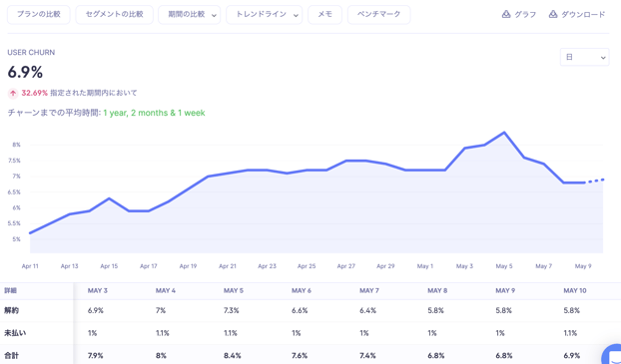Click the 未払い row label
Screen dimensions: 621x364
click(15, 333)
